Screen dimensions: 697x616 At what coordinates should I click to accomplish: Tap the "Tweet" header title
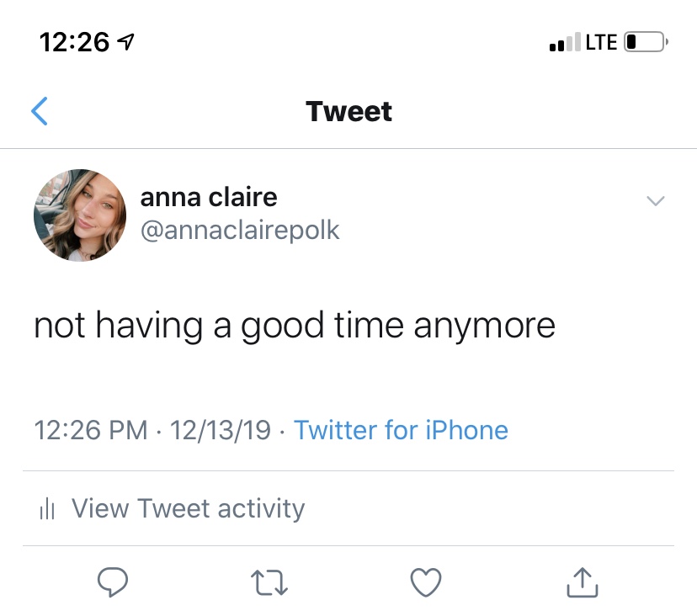(348, 111)
